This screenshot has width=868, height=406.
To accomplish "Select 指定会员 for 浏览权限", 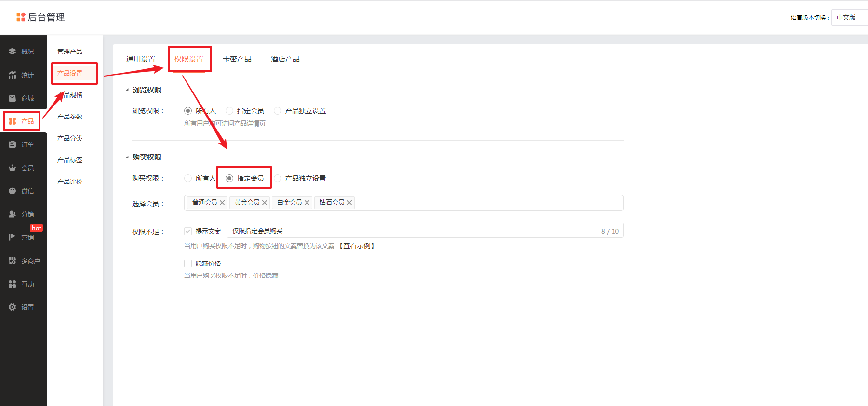I will [x=229, y=111].
